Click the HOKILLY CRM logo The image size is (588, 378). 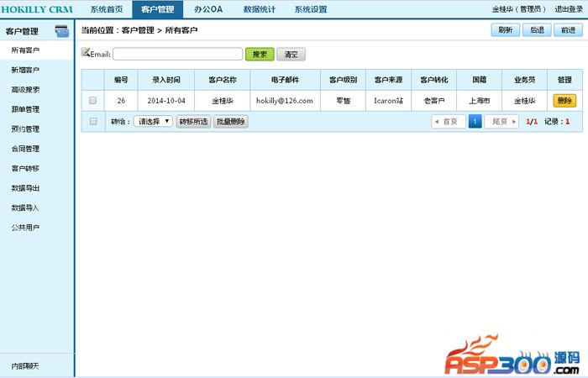pos(39,9)
